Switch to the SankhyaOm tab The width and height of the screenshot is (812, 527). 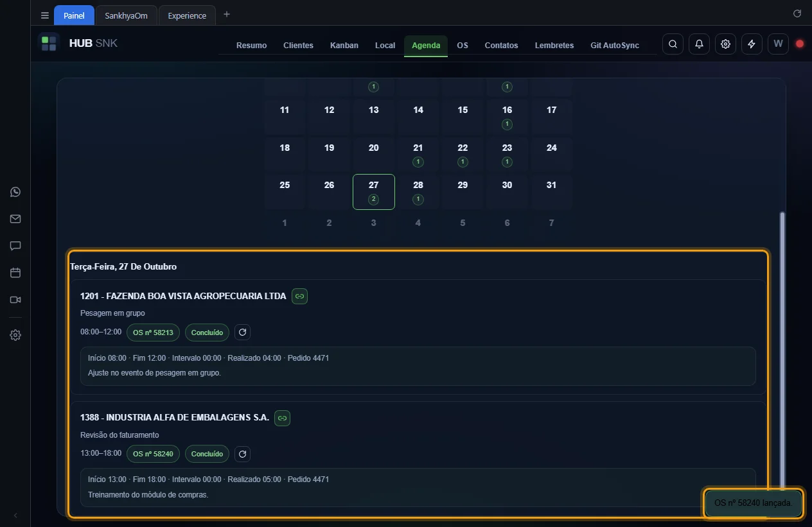pos(126,15)
